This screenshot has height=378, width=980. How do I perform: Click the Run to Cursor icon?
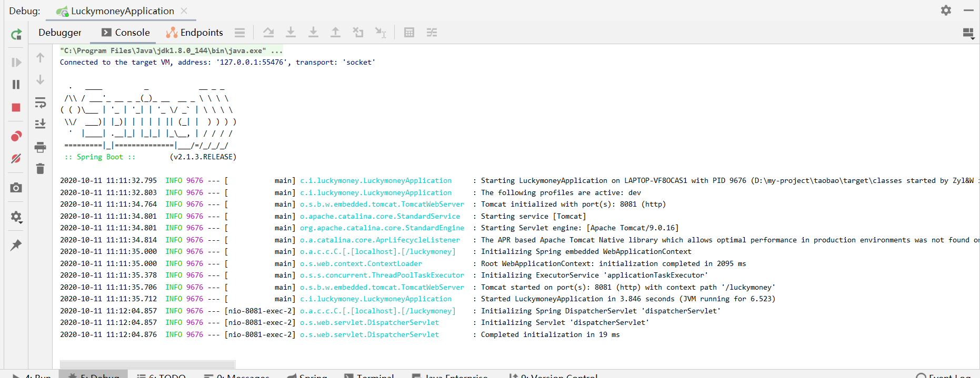[381, 33]
